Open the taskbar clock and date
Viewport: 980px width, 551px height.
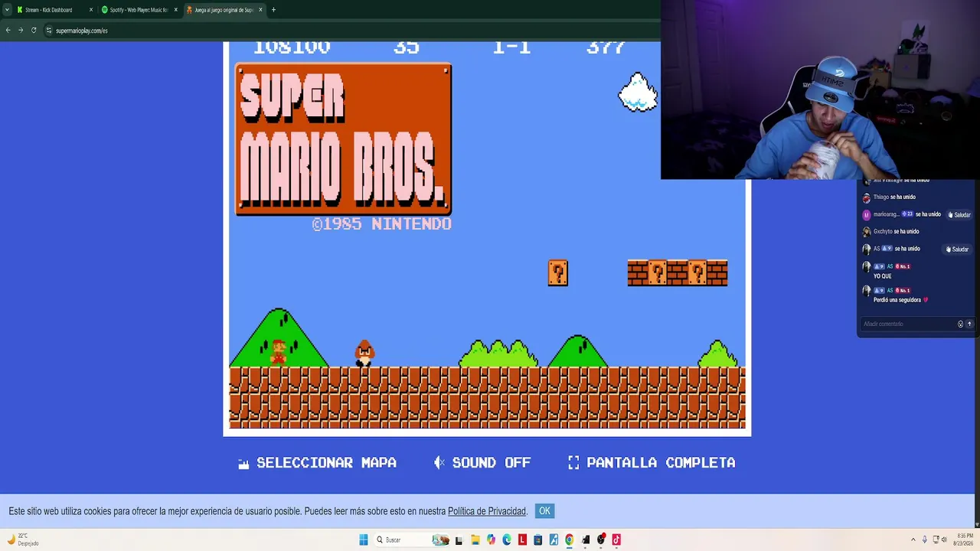963,540
